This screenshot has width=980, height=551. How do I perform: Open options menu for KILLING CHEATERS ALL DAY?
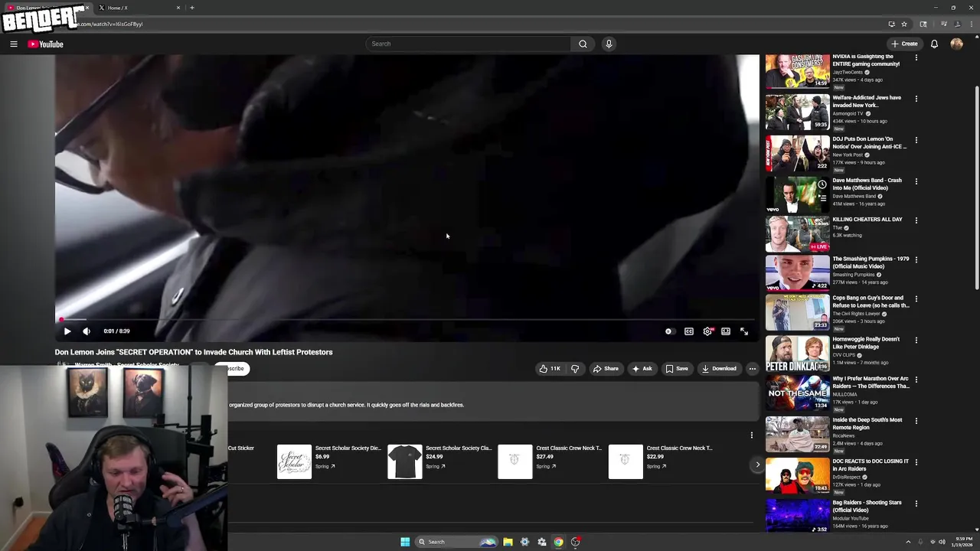(916, 220)
